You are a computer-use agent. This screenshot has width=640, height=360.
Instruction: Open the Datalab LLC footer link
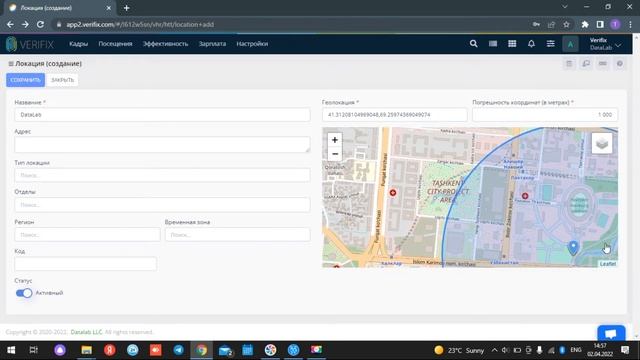pyautogui.click(x=86, y=332)
